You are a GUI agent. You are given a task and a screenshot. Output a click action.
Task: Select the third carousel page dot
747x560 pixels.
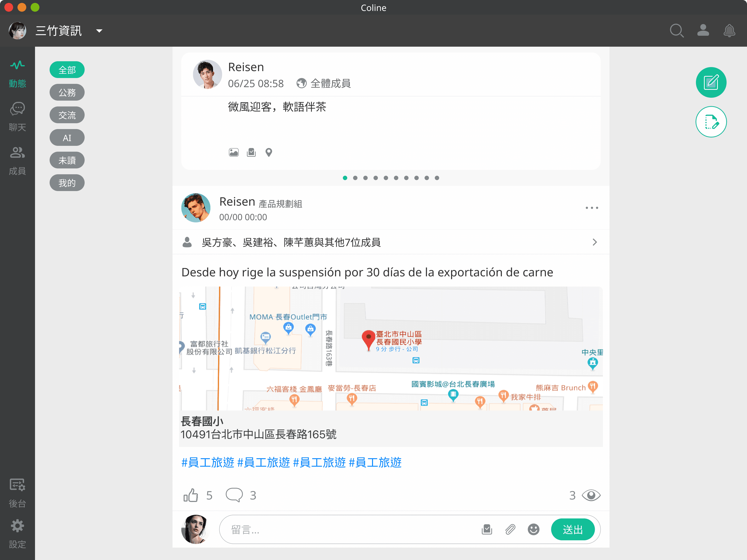(x=365, y=178)
